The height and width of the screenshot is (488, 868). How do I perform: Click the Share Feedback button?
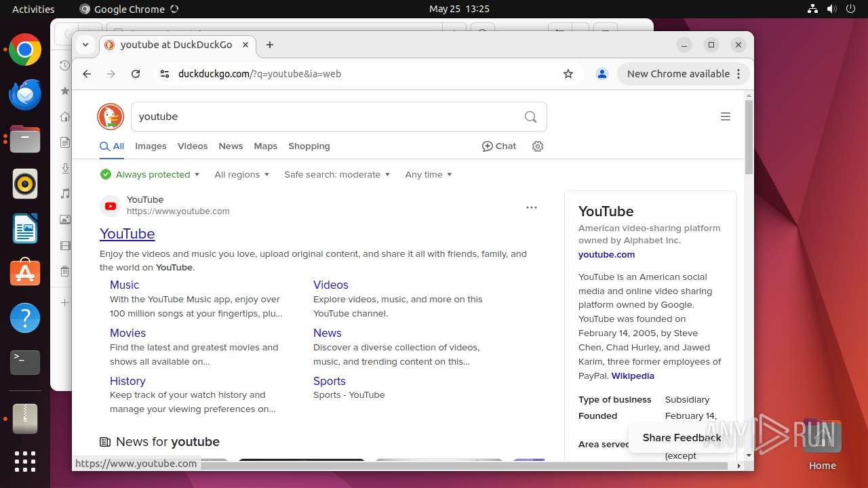tap(682, 438)
